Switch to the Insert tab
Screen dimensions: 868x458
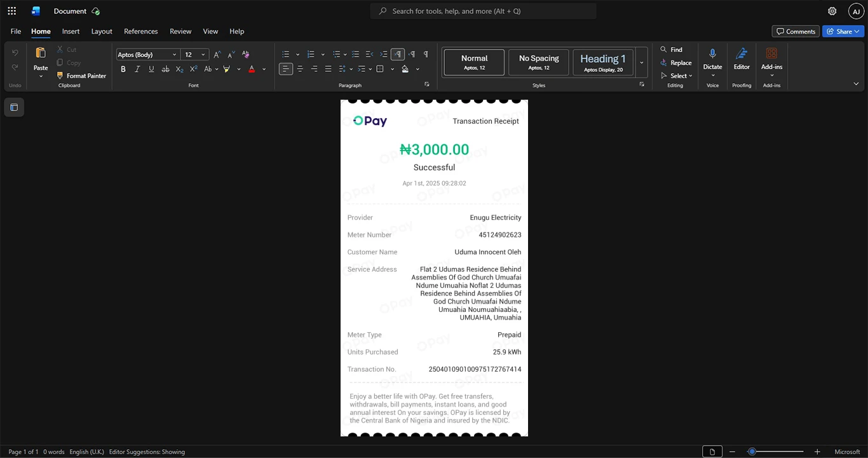click(x=71, y=31)
